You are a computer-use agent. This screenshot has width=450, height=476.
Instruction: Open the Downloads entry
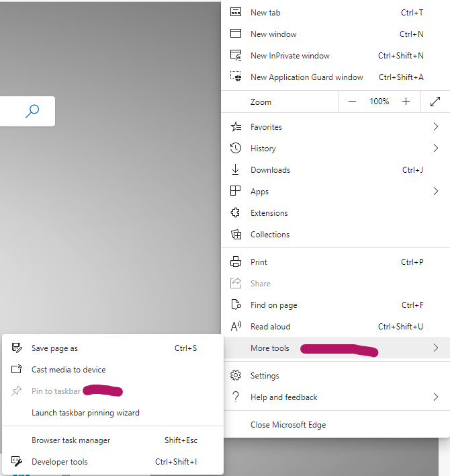click(335, 170)
